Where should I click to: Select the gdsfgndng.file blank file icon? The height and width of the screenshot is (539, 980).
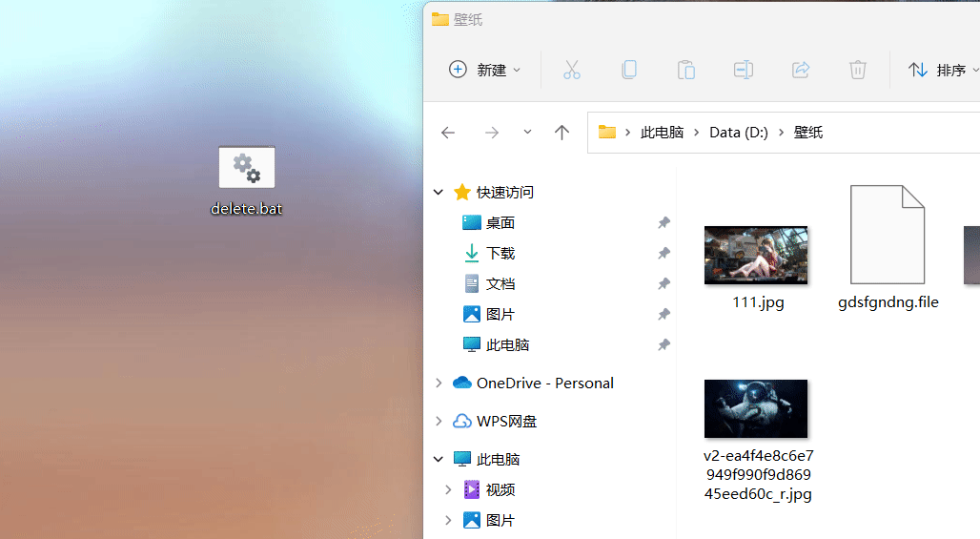point(887,235)
